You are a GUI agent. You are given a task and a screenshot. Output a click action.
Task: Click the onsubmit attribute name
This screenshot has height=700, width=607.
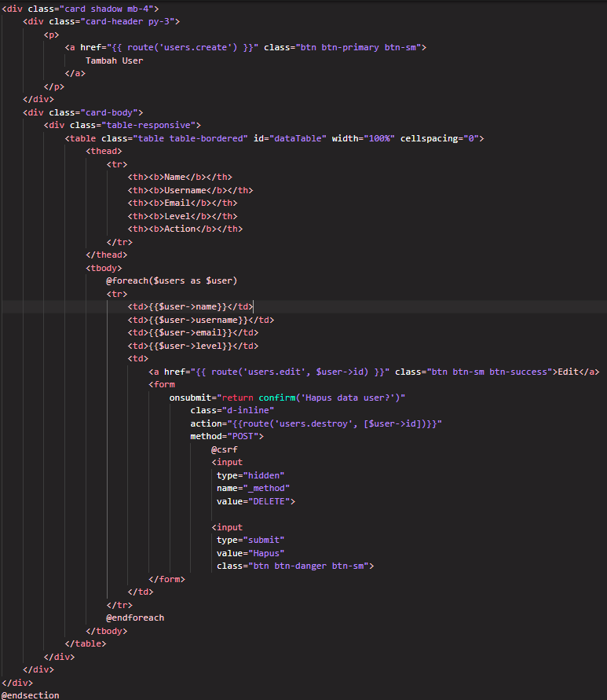pos(190,398)
